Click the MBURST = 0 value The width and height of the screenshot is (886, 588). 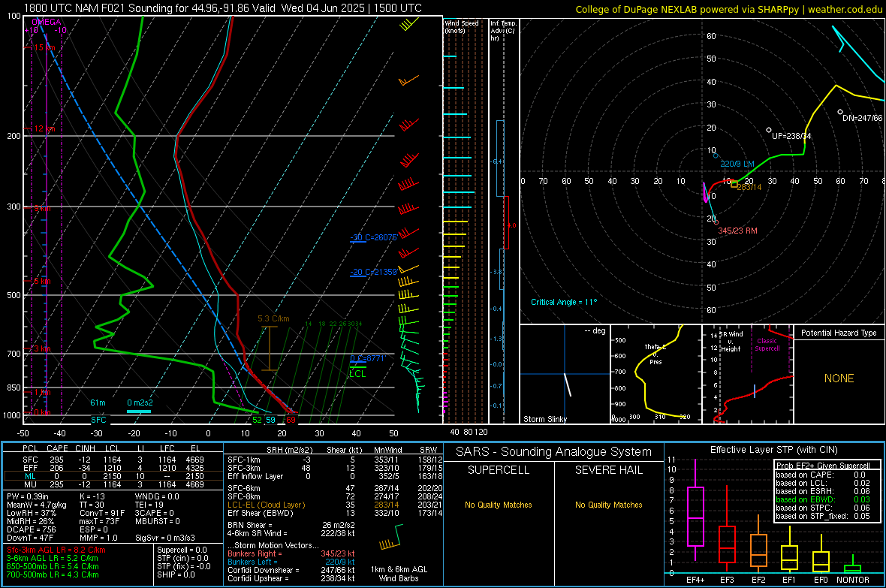click(158, 521)
